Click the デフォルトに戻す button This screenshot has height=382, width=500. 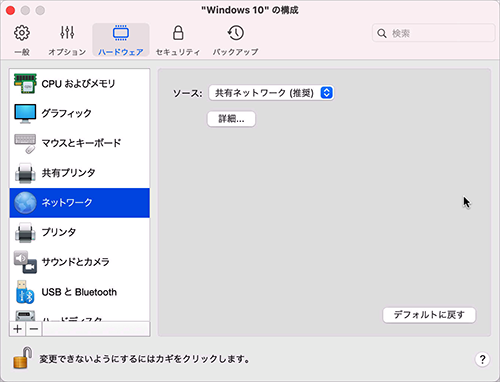tap(429, 315)
